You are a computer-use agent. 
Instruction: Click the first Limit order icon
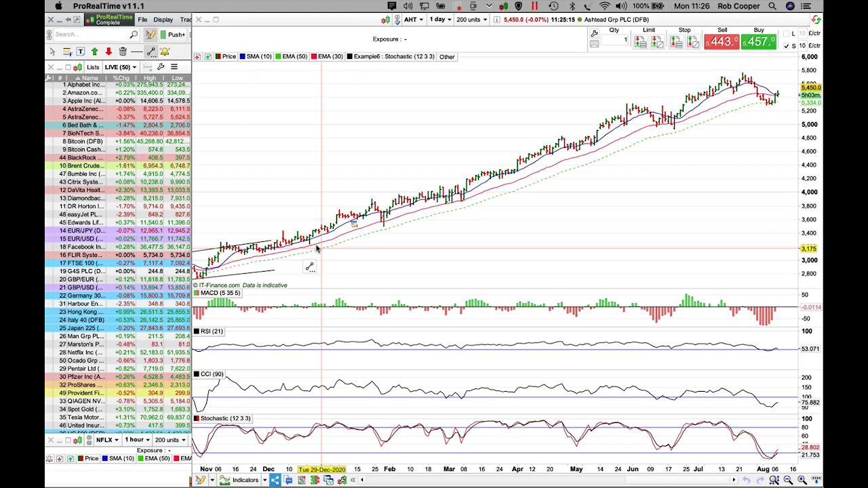pyautogui.click(x=640, y=42)
